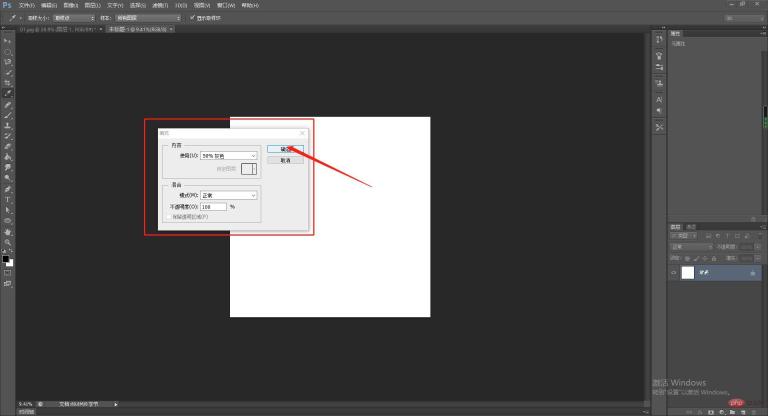The height and width of the screenshot is (416, 768).
Task: Select the History Brush tool
Action: 7,136
